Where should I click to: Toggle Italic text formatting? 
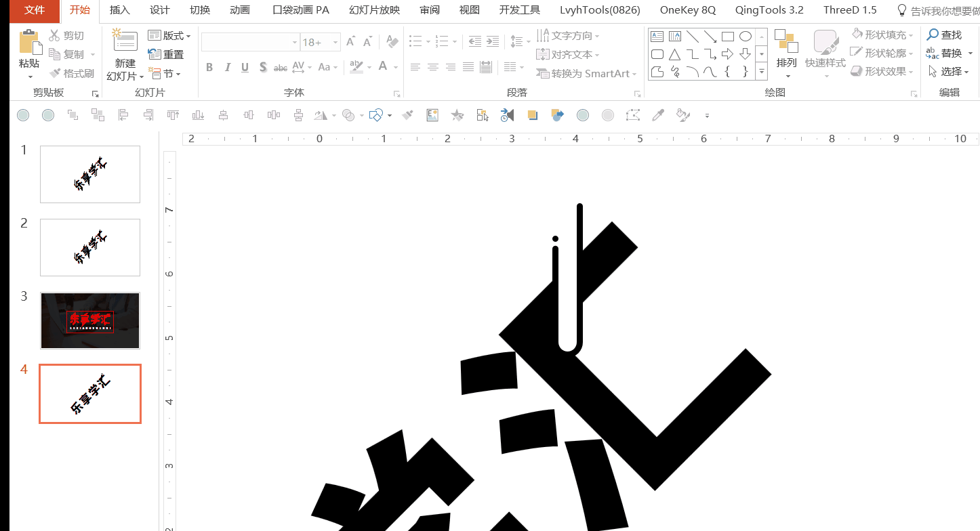coord(227,67)
